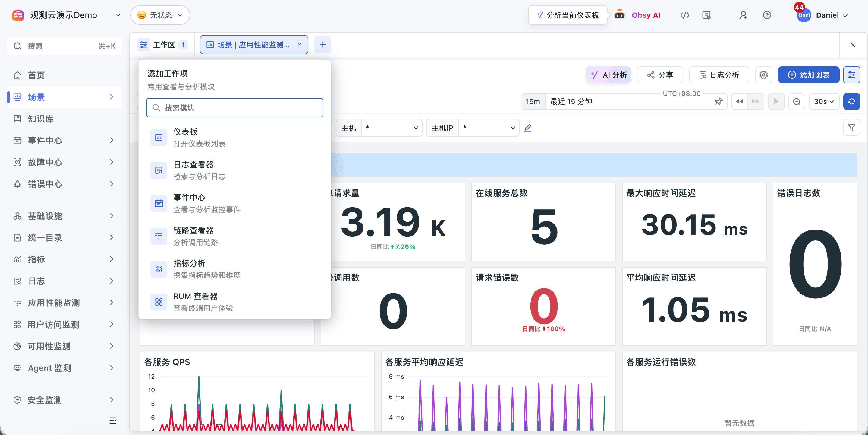Open the filter funnel icon
Screen dimensions: 868x435
point(851,128)
